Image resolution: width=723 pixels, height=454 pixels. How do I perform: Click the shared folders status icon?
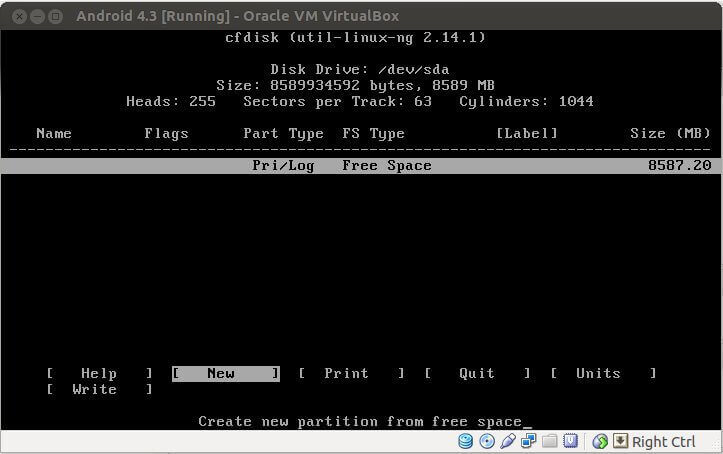[x=550, y=441]
